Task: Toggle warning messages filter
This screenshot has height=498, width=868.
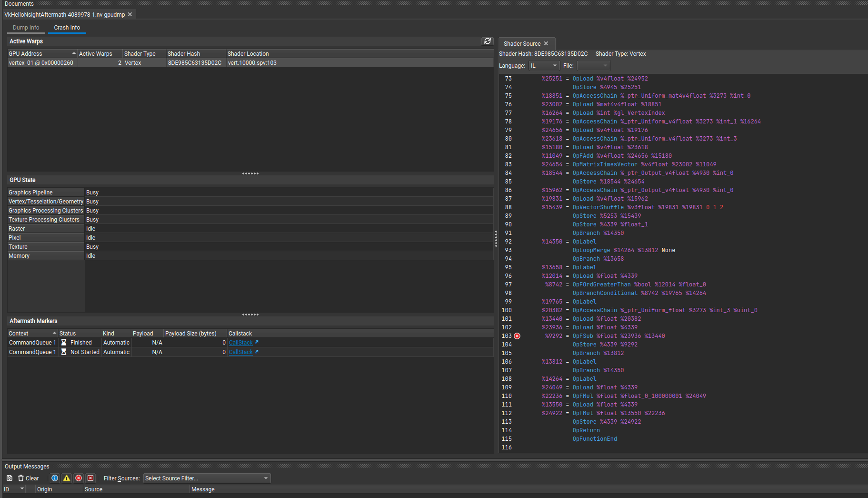Action: [x=67, y=478]
